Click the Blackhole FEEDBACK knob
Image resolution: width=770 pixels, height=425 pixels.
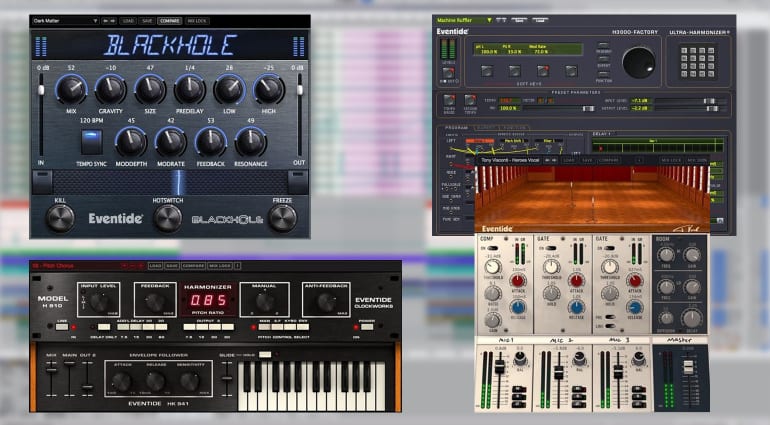(211, 142)
